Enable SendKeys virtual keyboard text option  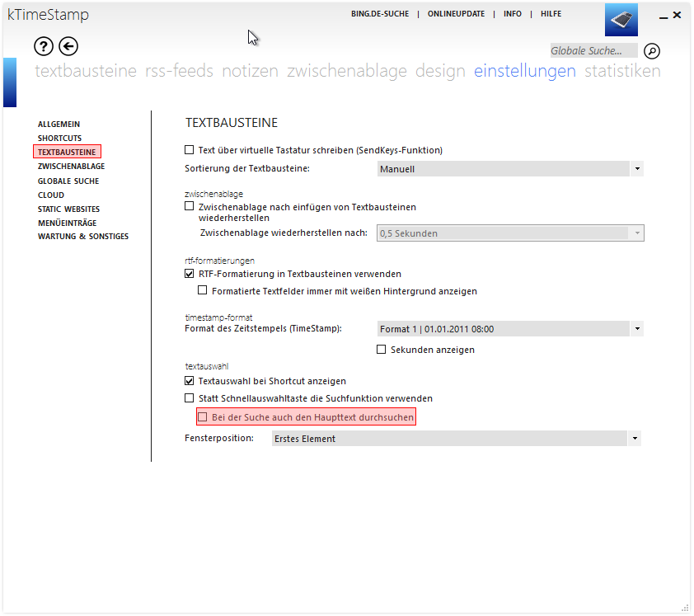(190, 150)
